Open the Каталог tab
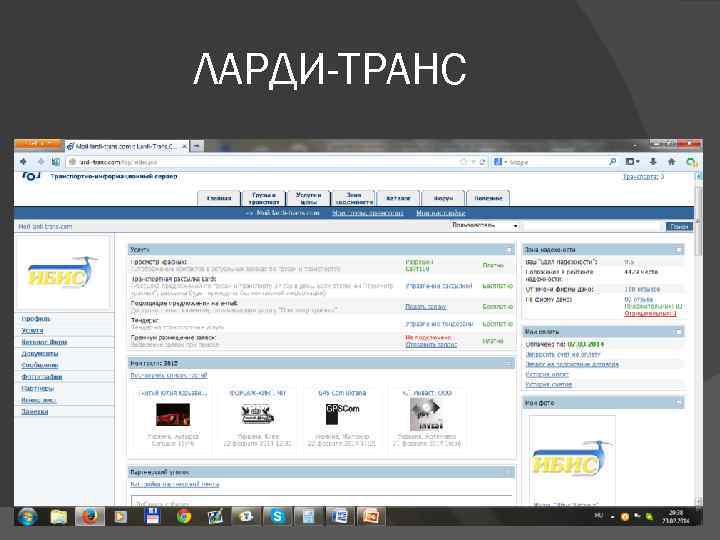Image resolution: width=720 pixels, height=540 pixels. pyautogui.click(x=398, y=198)
